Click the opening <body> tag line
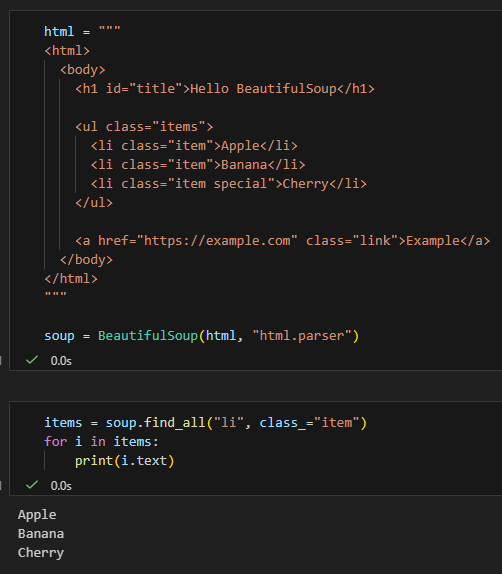Image resolution: width=502 pixels, height=574 pixels. click(83, 70)
